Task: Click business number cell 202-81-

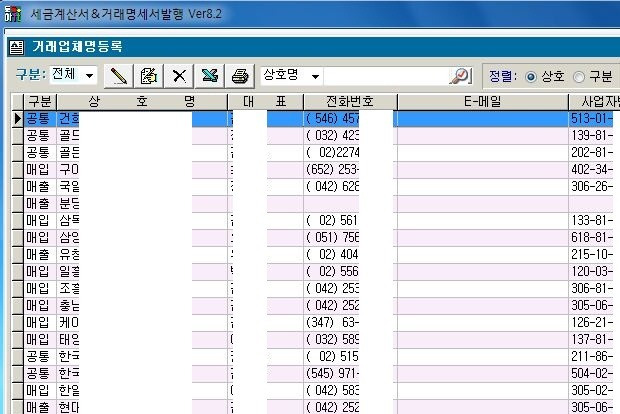Action: tap(591, 153)
